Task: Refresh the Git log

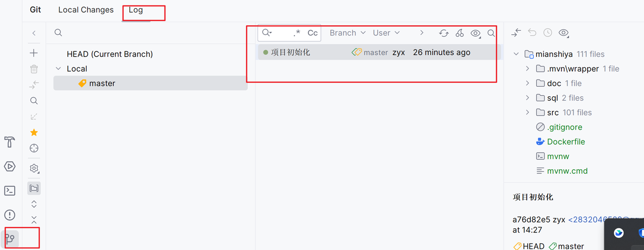Action: click(444, 33)
